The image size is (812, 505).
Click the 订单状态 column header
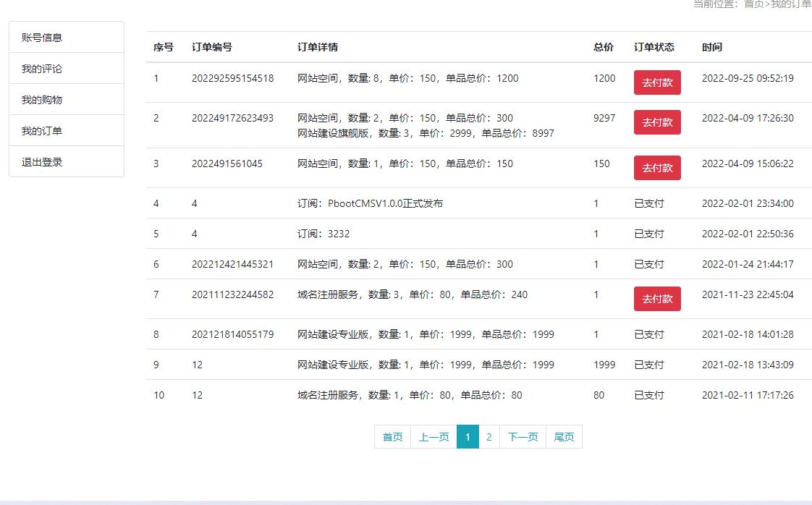(654, 47)
